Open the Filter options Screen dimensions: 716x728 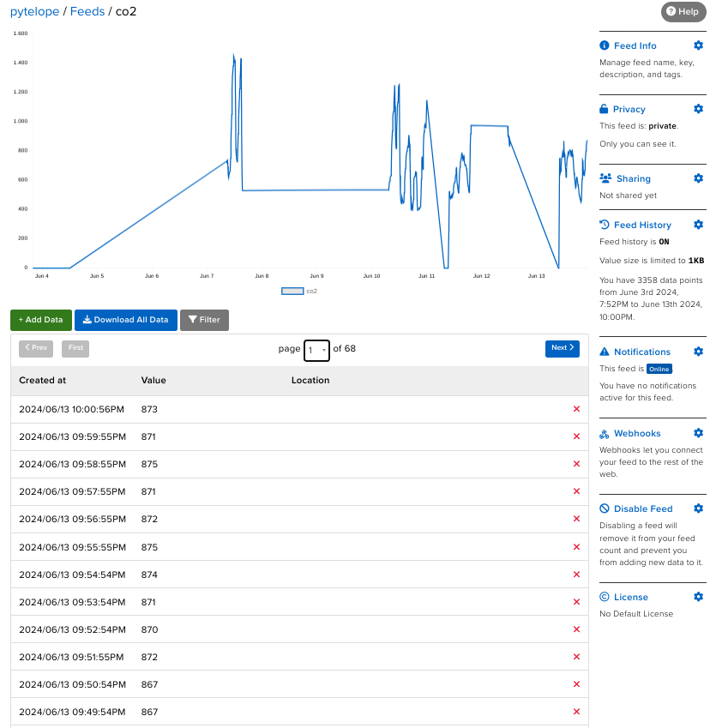204,320
